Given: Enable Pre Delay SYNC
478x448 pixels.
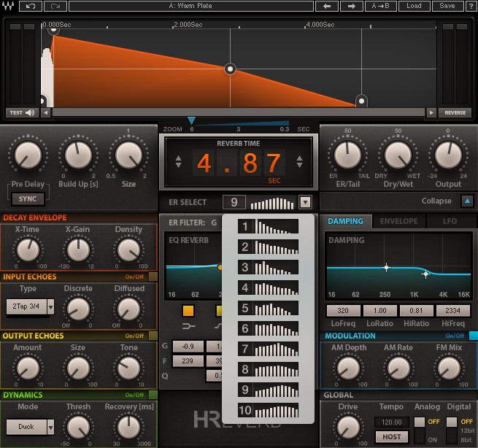Looking at the screenshot, I should pos(28,199).
